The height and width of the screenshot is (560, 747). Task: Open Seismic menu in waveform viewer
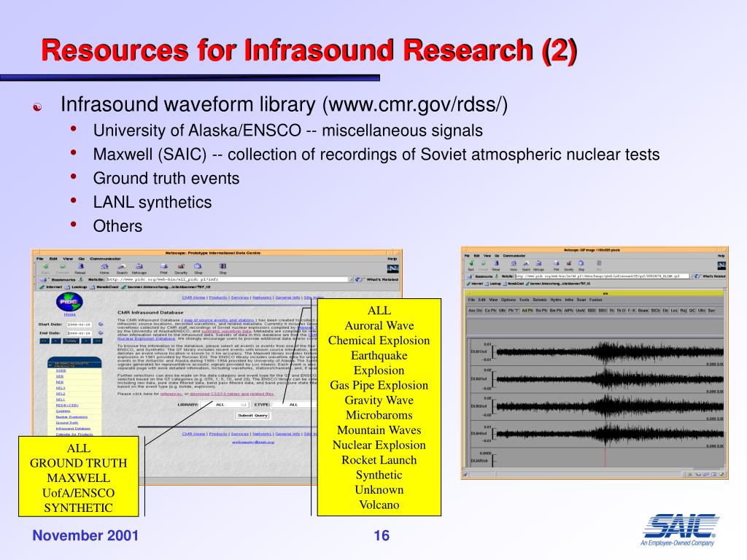[x=540, y=300]
